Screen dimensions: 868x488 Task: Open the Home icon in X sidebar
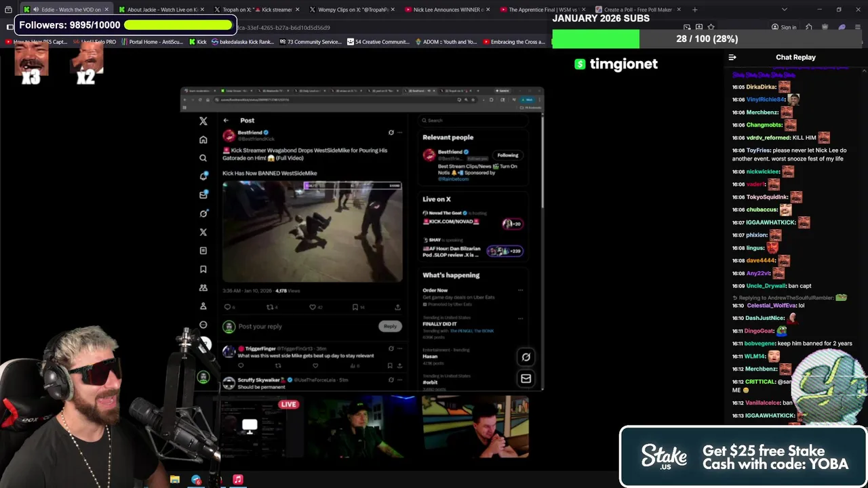(x=203, y=140)
